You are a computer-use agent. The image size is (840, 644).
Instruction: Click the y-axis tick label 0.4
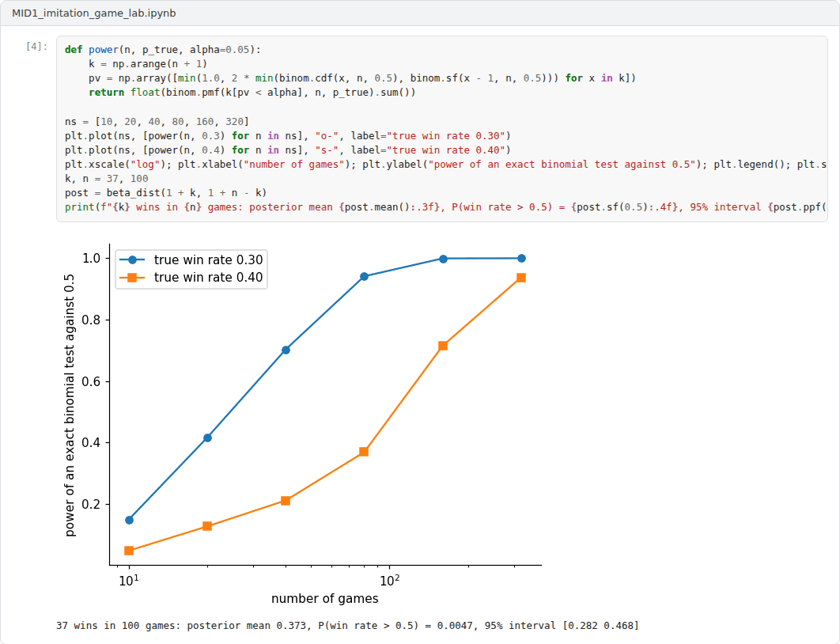[91, 442]
